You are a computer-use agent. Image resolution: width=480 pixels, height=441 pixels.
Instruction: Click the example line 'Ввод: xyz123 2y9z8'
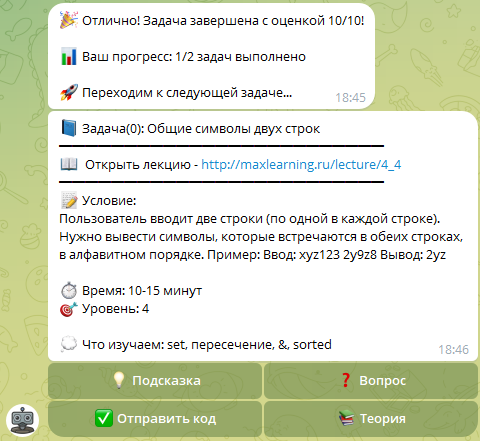tap(320, 255)
